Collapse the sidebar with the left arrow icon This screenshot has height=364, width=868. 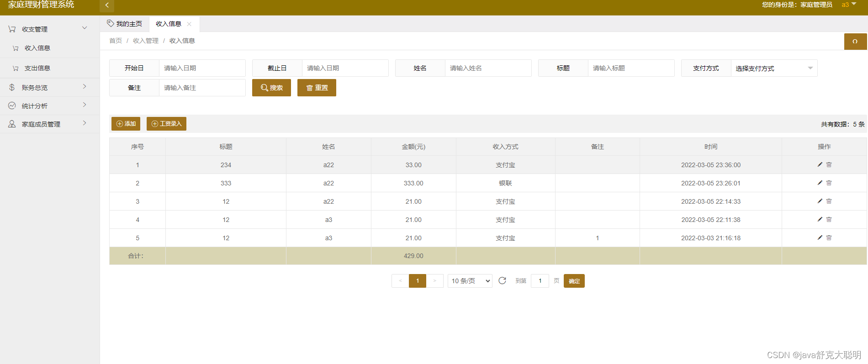pos(107,5)
